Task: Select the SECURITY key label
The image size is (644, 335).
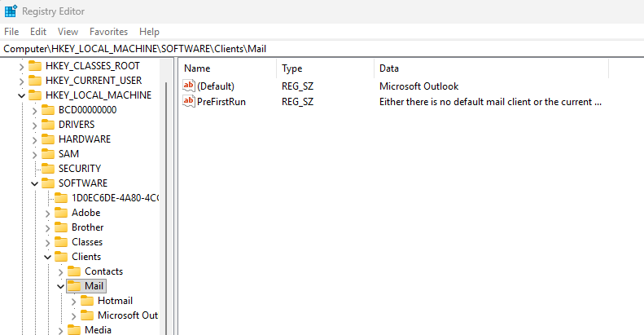Action: (80, 169)
